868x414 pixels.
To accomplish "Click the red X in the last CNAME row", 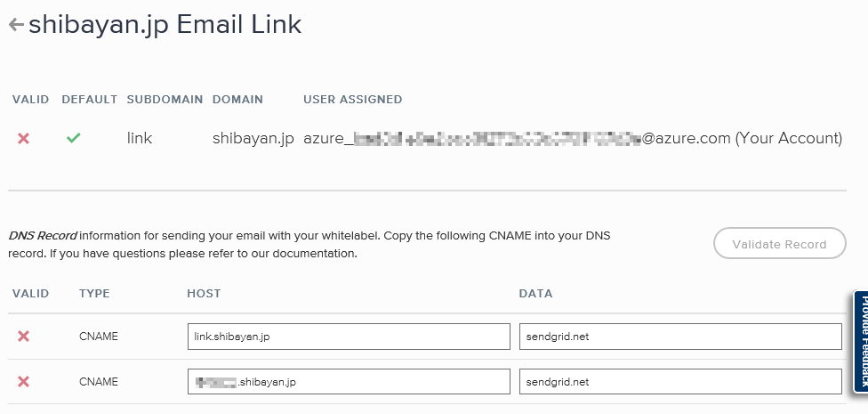I will (23, 381).
